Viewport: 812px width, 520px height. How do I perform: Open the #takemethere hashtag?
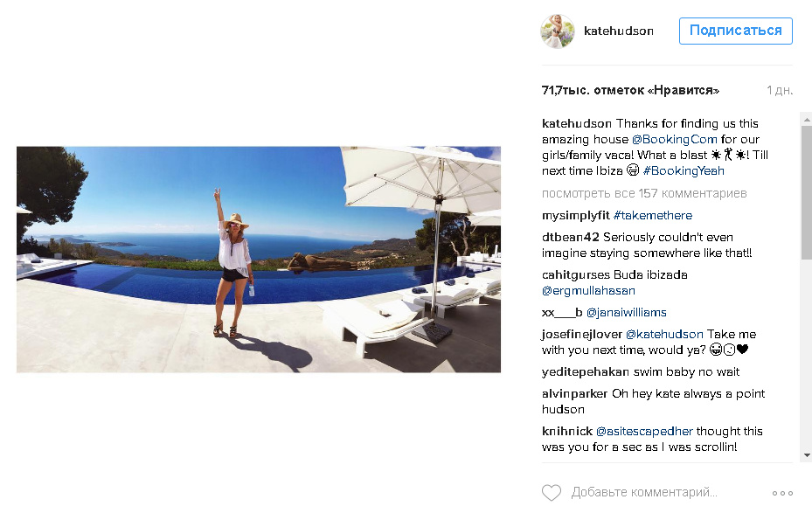tap(653, 215)
